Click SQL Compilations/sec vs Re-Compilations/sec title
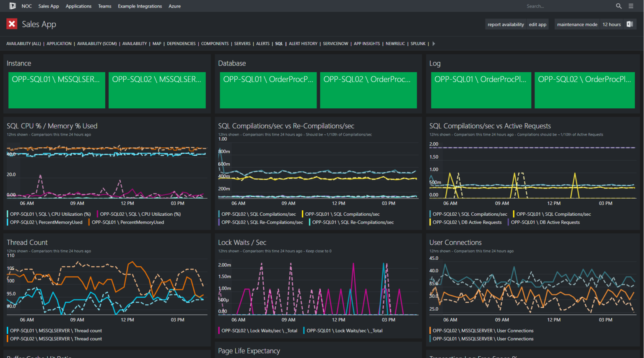This screenshot has height=358, width=644. click(x=286, y=126)
